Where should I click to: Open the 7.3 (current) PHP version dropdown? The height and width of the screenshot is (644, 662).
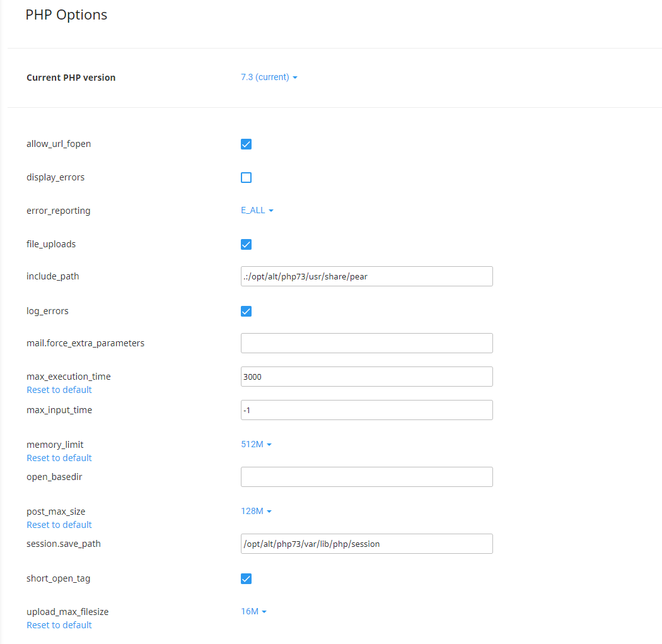click(x=269, y=78)
